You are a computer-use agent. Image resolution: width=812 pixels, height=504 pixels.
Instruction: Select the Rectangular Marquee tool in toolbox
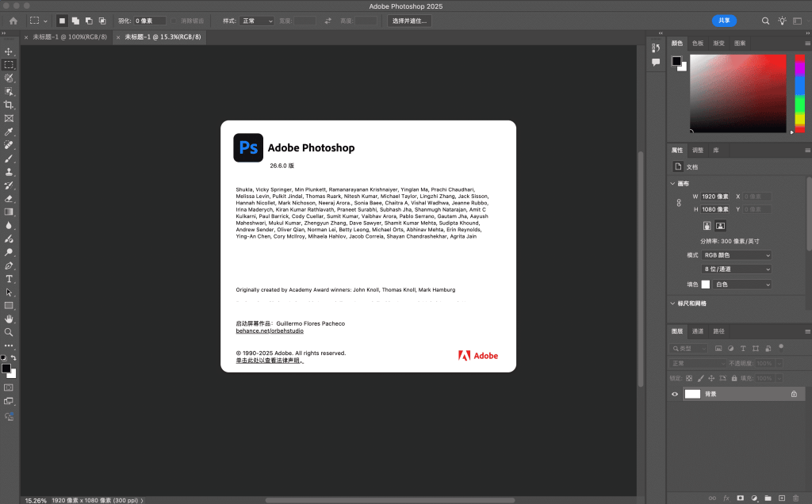[x=9, y=65]
